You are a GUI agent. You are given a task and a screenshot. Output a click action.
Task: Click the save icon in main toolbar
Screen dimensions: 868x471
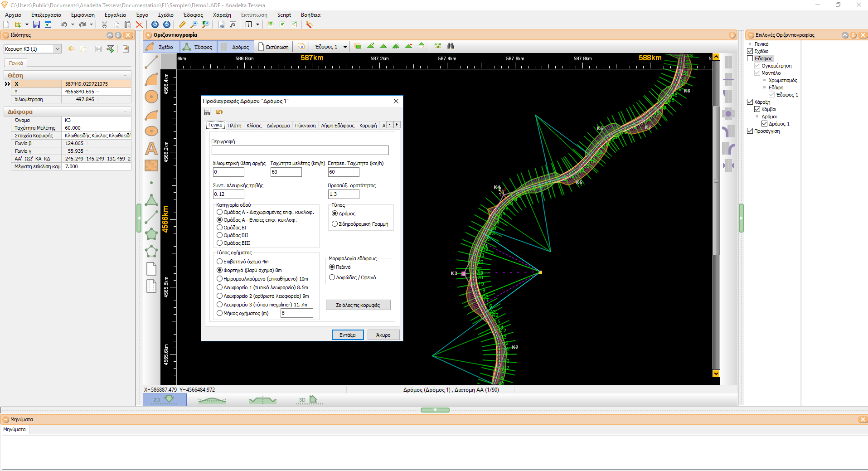(36, 24)
